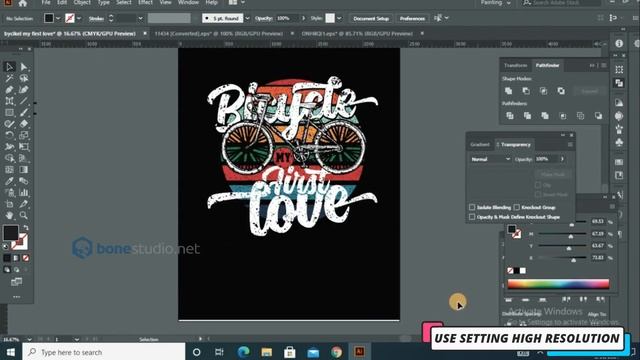
Task: Click Merge pathfinder icon
Action: click(x=545, y=116)
